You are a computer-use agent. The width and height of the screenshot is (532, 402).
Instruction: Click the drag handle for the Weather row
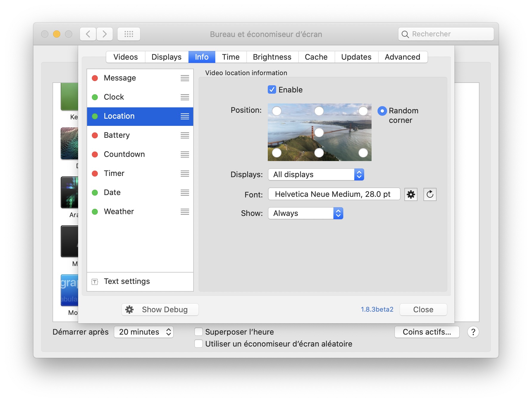[x=185, y=212]
